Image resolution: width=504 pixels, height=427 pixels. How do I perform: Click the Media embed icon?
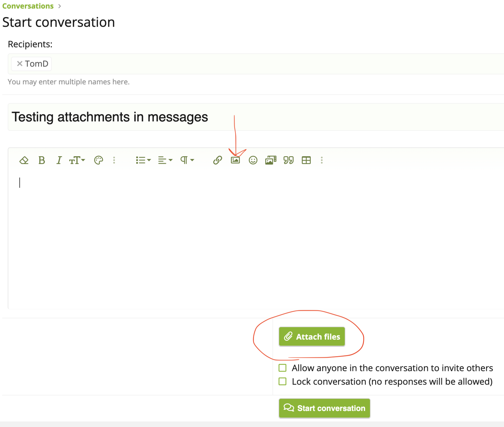coord(271,160)
